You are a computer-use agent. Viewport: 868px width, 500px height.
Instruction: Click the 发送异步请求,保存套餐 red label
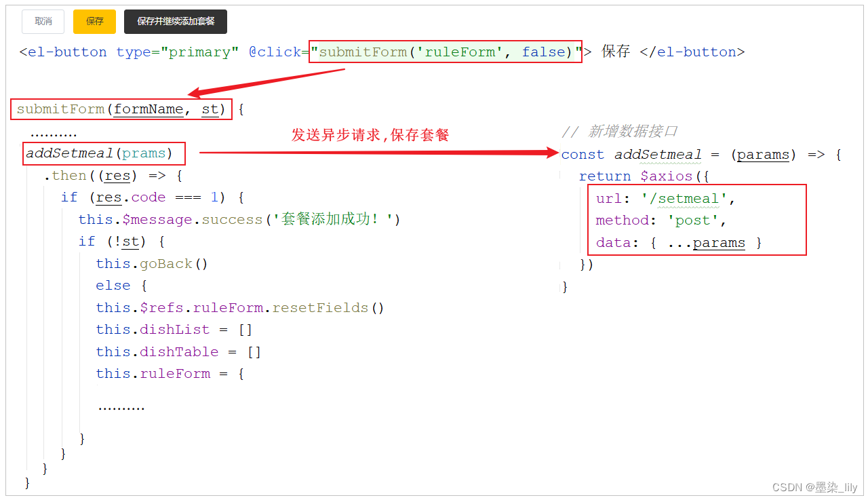[x=370, y=135]
